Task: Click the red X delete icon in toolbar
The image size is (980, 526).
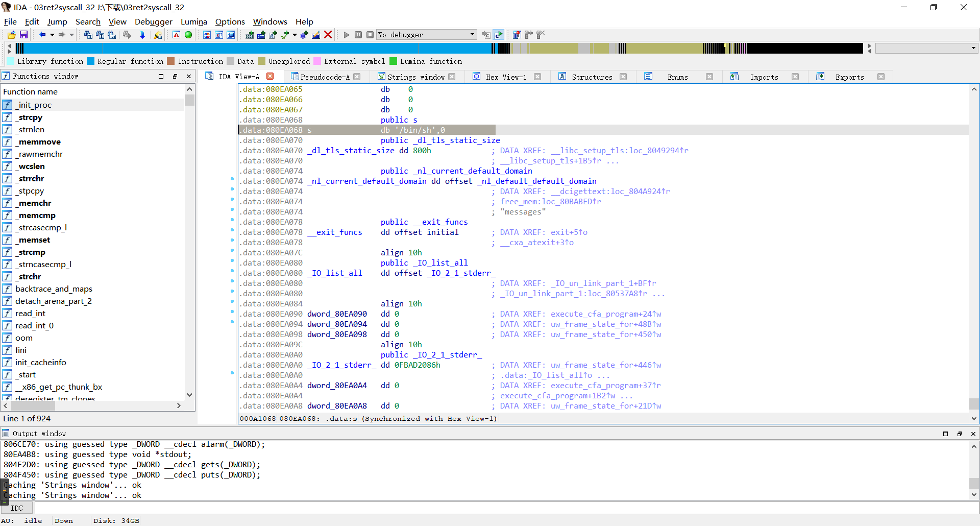Action: tap(328, 35)
